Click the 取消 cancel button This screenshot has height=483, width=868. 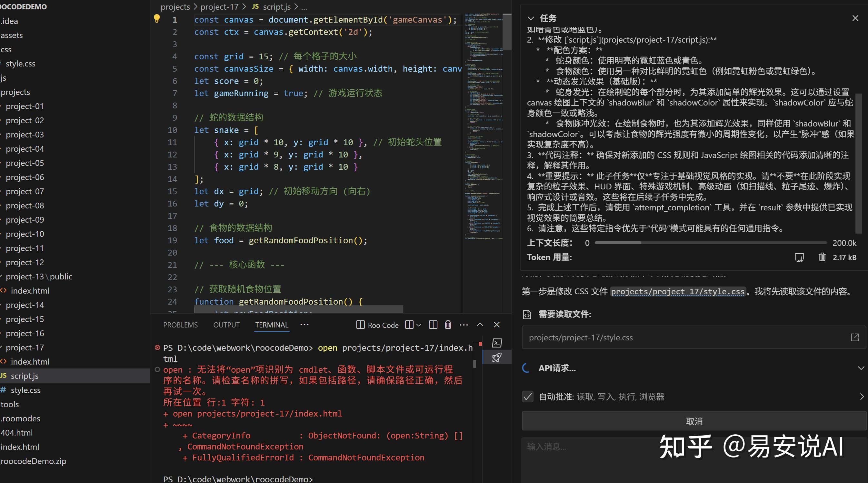pyautogui.click(x=693, y=421)
